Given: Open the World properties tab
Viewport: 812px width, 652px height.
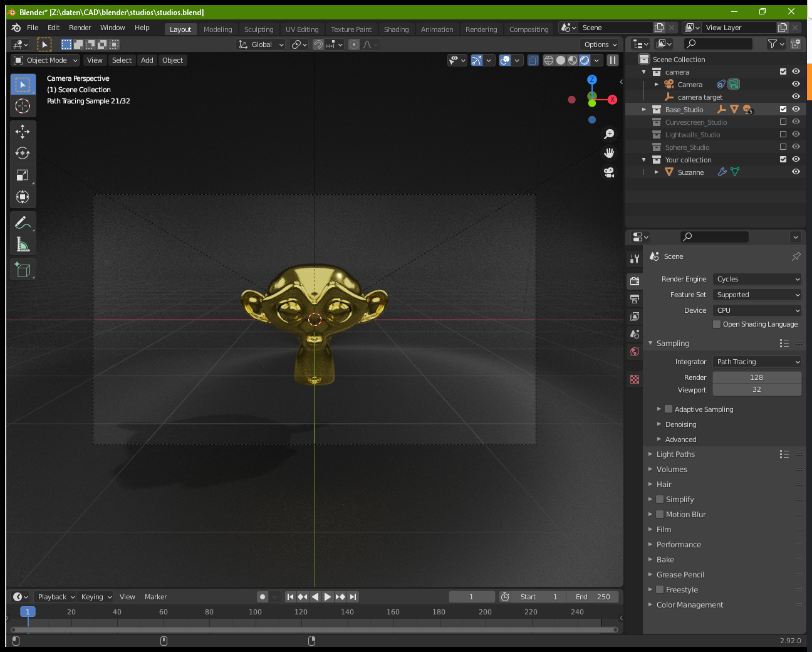Looking at the screenshot, I should (634, 352).
